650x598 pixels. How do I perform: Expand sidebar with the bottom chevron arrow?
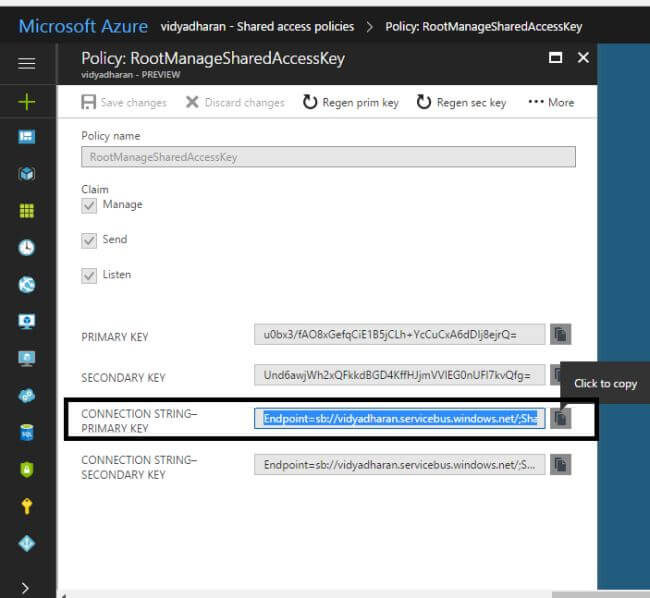[25, 588]
